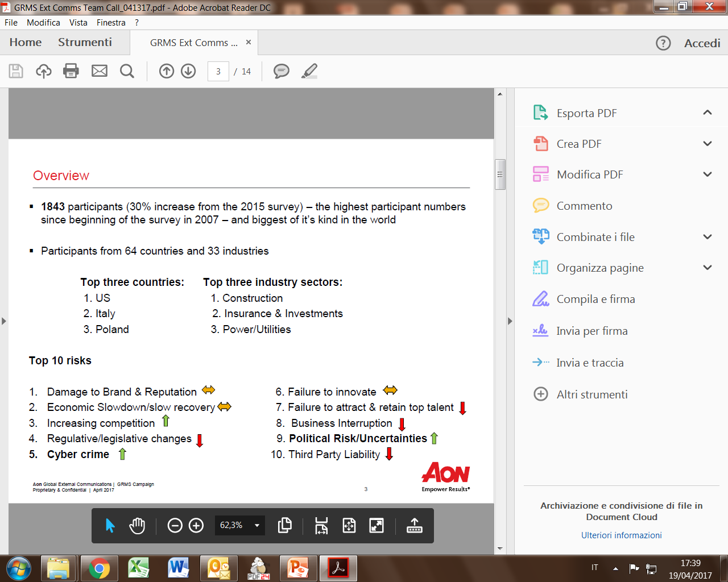728x582 pixels.
Task: Click the print file icon
Action: (71, 71)
